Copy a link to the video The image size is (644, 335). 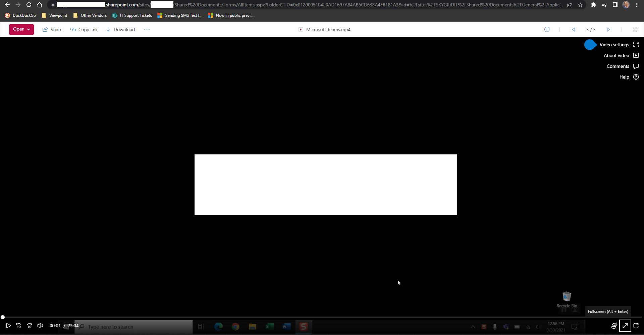84,30
